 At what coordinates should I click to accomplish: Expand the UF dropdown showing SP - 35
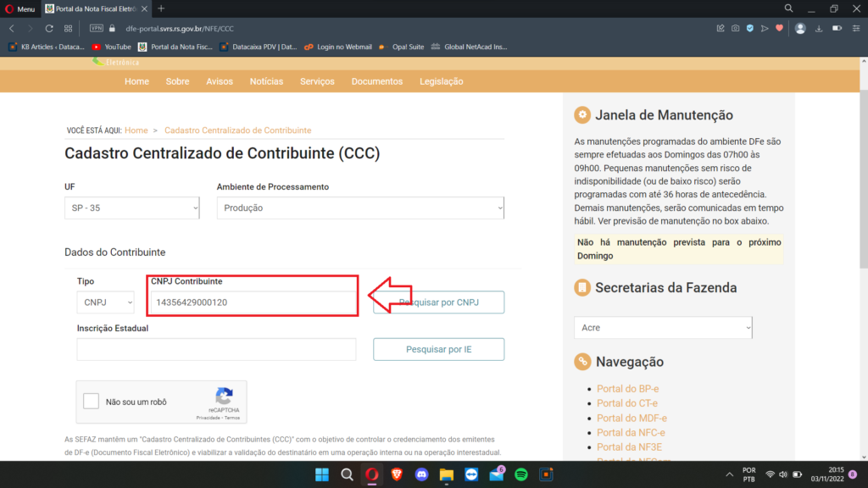[x=131, y=208]
